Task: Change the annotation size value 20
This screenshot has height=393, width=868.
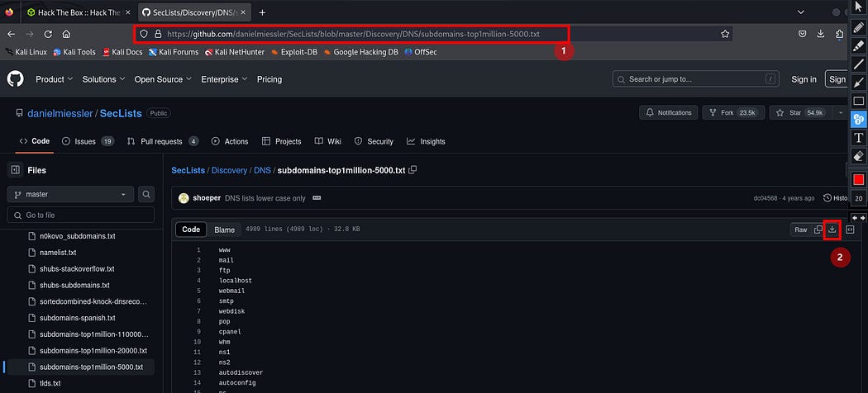Action: tap(859, 198)
